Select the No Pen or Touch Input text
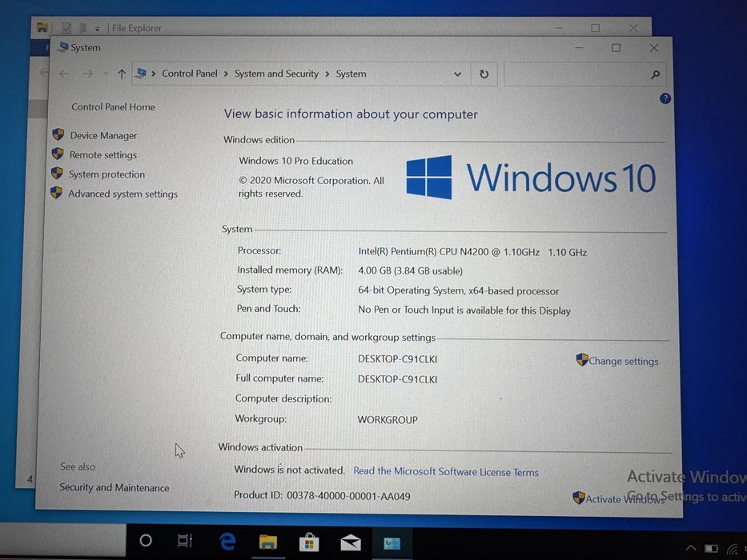 point(464,310)
